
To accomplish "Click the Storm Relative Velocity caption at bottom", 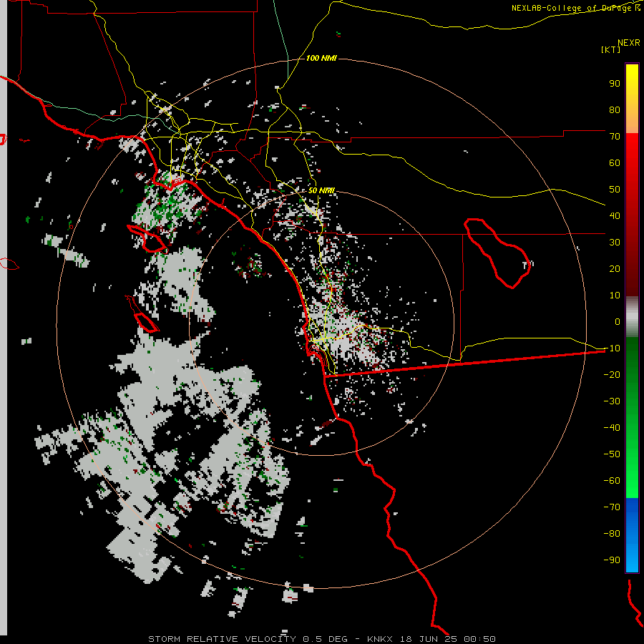I will coord(321,639).
